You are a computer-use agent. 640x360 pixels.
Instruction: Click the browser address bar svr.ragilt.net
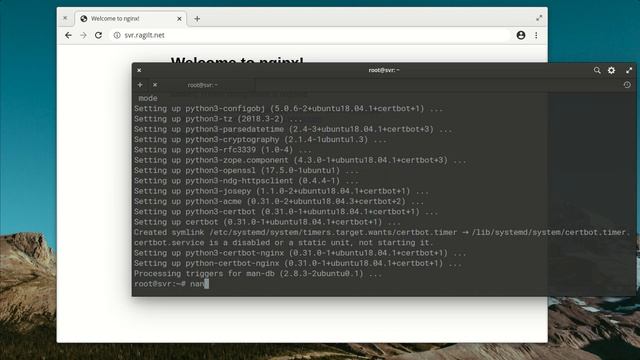310,36
